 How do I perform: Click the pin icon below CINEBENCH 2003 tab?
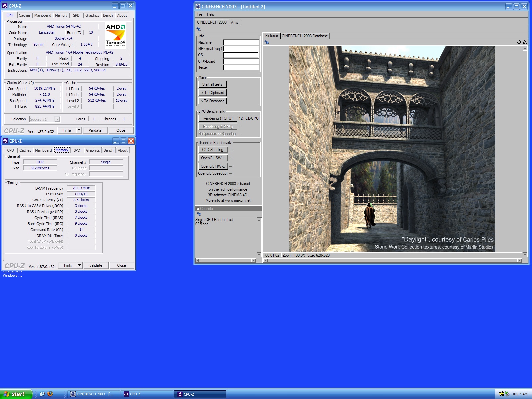click(199, 29)
